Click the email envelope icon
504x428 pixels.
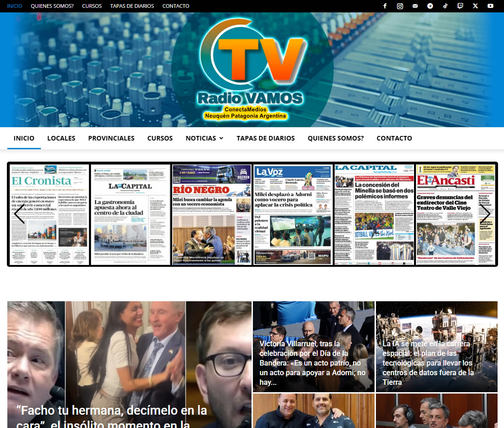(415, 6)
